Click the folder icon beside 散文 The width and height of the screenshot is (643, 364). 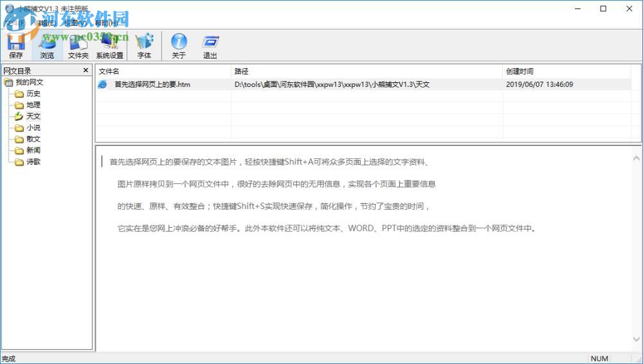click(19, 139)
